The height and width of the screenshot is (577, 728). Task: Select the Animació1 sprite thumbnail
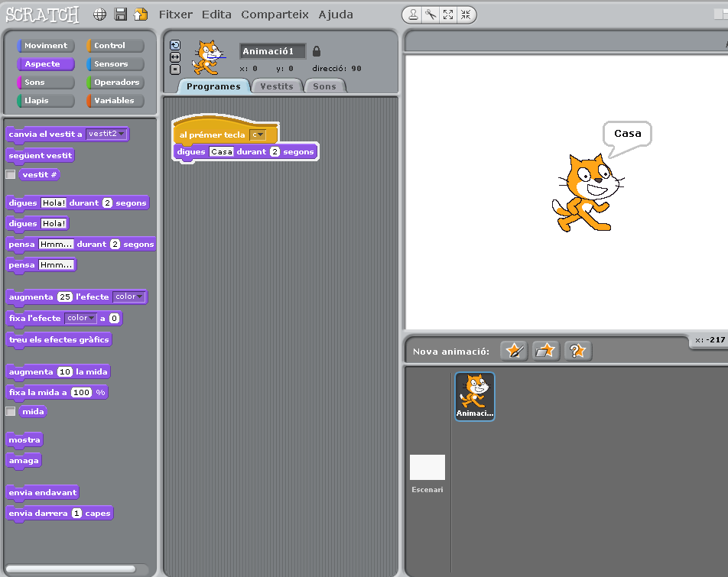[x=474, y=397]
